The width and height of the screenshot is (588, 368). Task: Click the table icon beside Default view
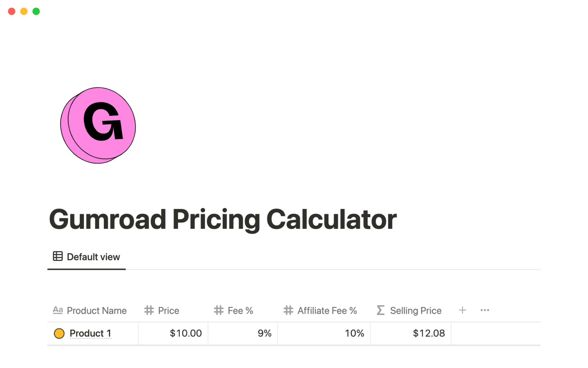pos(58,257)
